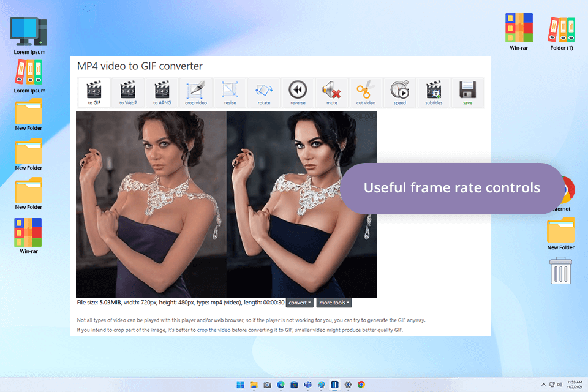The height and width of the screenshot is (392, 588).
Task: Choose the rotate tool
Action: (263, 92)
